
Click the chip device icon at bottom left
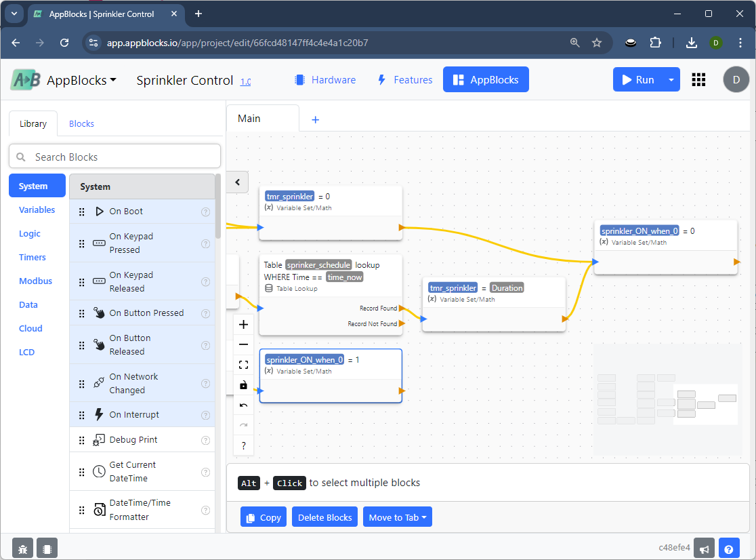click(x=47, y=548)
